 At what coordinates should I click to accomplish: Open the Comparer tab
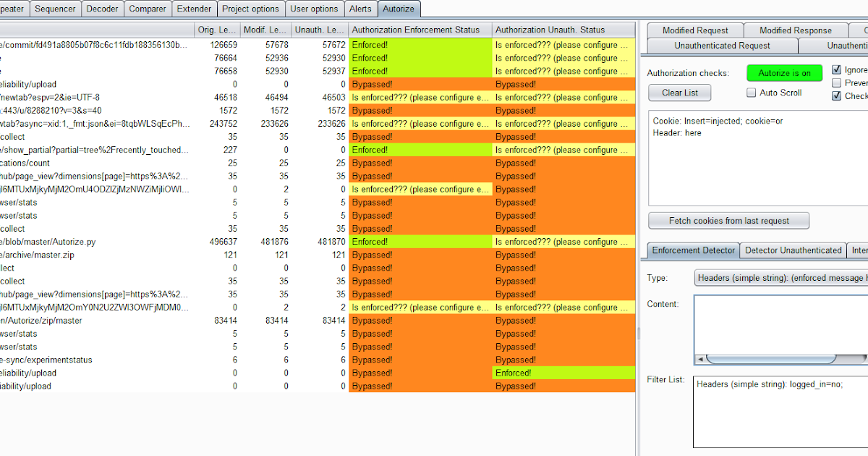[148, 9]
